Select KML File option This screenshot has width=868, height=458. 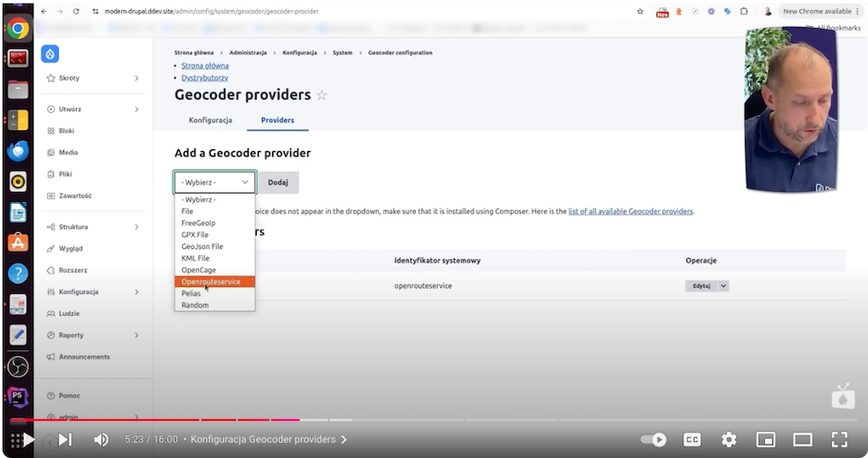215,258
